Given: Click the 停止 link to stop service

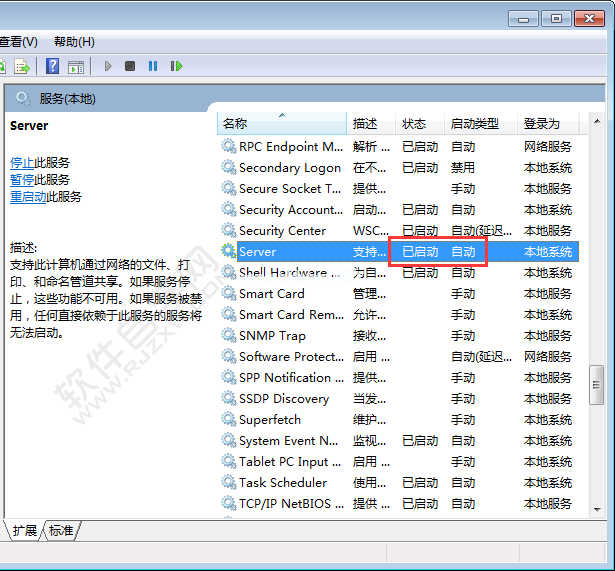Looking at the screenshot, I should (22, 162).
